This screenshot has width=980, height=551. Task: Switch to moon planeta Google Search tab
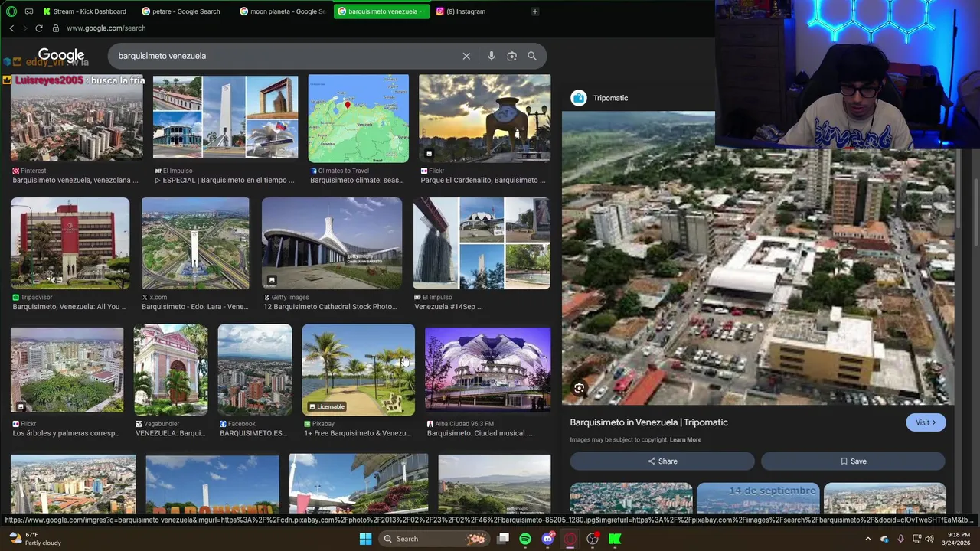pyautogui.click(x=282, y=11)
